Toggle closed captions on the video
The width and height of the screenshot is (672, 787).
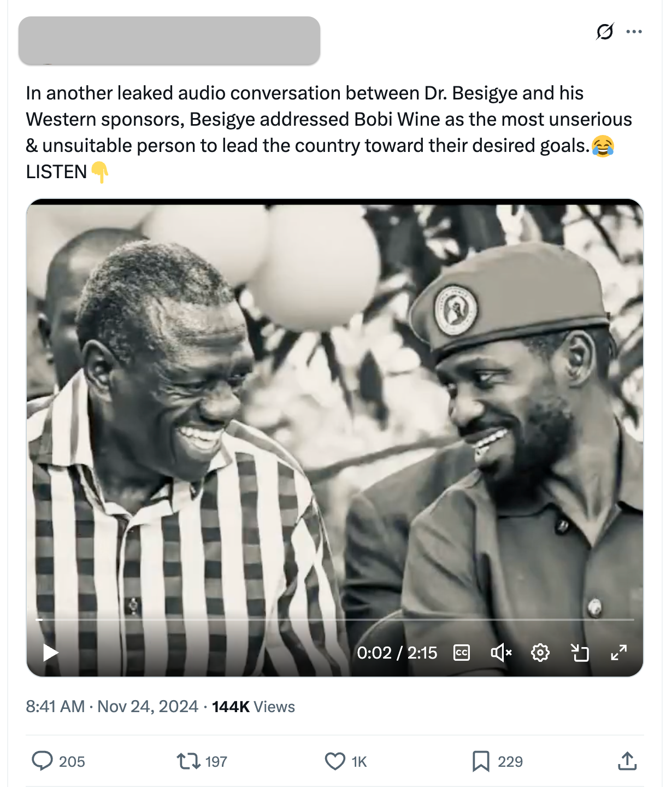(462, 653)
